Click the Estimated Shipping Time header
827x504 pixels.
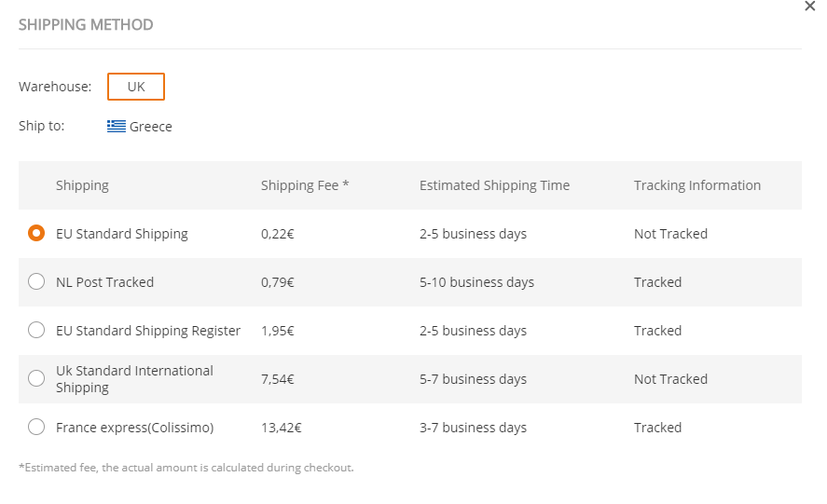click(x=495, y=185)
